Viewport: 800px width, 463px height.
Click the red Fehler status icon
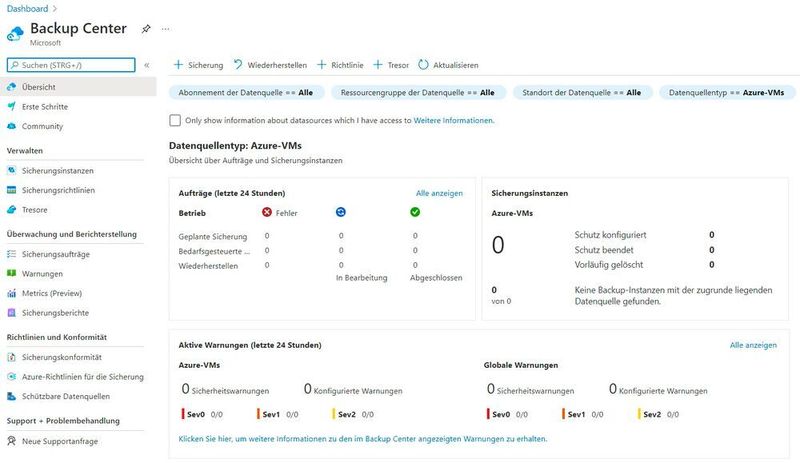(x=267, y=212)
